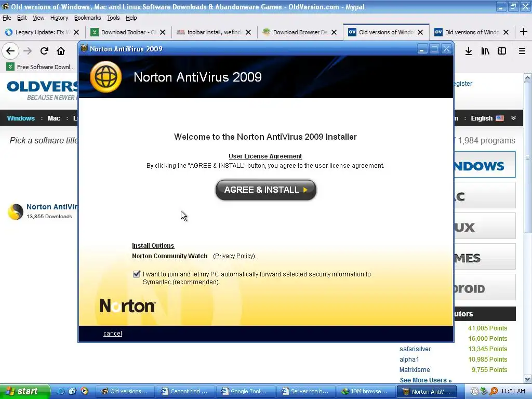Open Windows Media Player quick launch icon

[x=84, y=391]
